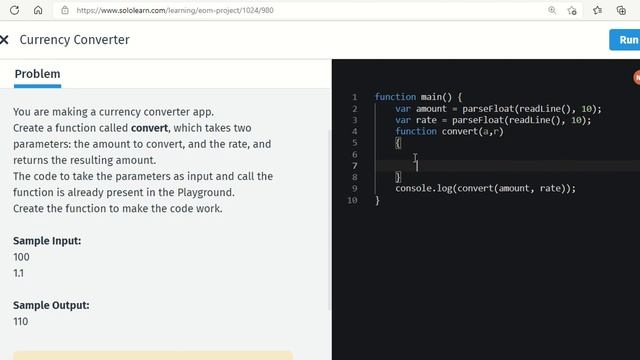Click the 'Sample Output:' heading
The height and width of the screenshot is (360, 640).
click(x=51, y=305)
